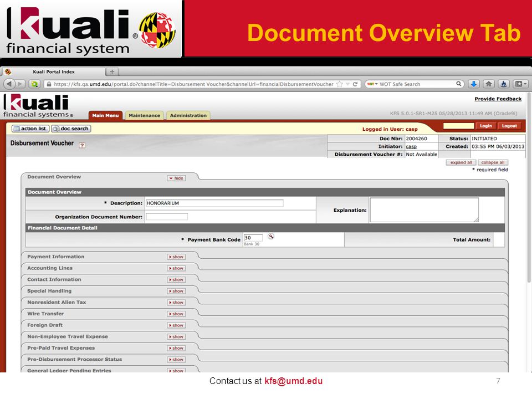Click the expand all button
This screenshot has height=399, width=532.
461,162
